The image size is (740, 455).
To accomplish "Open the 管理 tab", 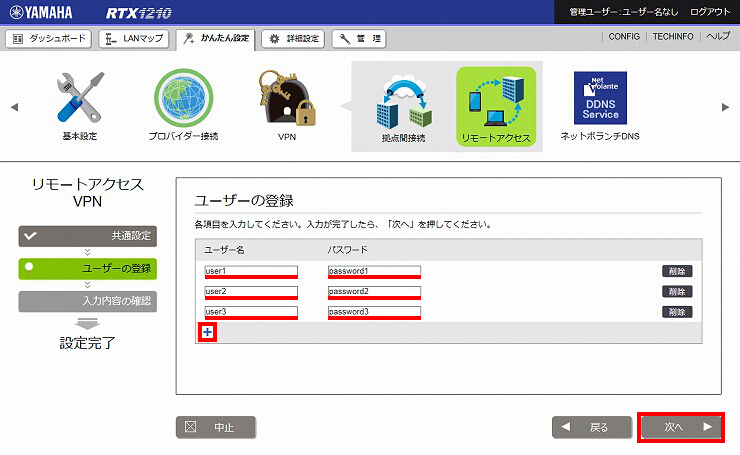I will [359, 39].
